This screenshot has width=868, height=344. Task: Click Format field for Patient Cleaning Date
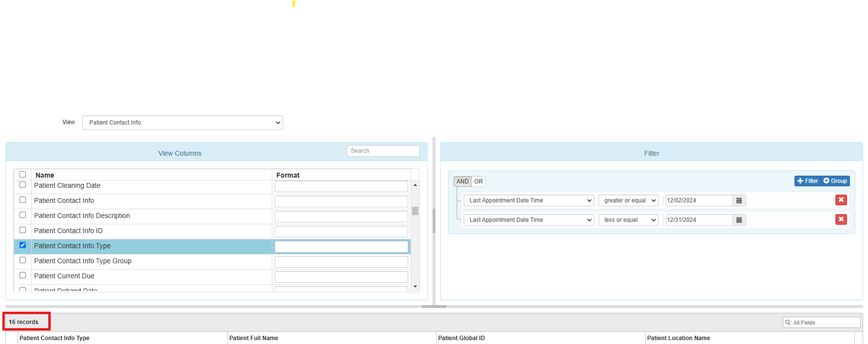coord(341,186)
